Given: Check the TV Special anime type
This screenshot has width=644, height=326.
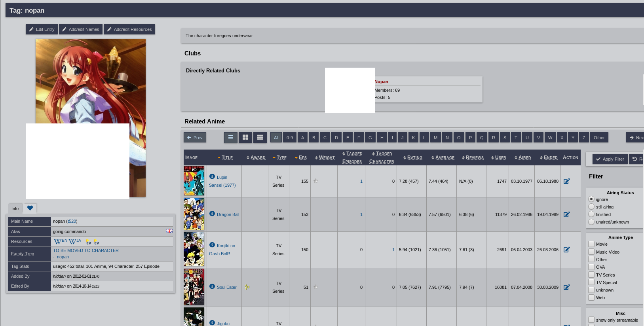Looking at the screenshot, I should (x=591, y=282).
